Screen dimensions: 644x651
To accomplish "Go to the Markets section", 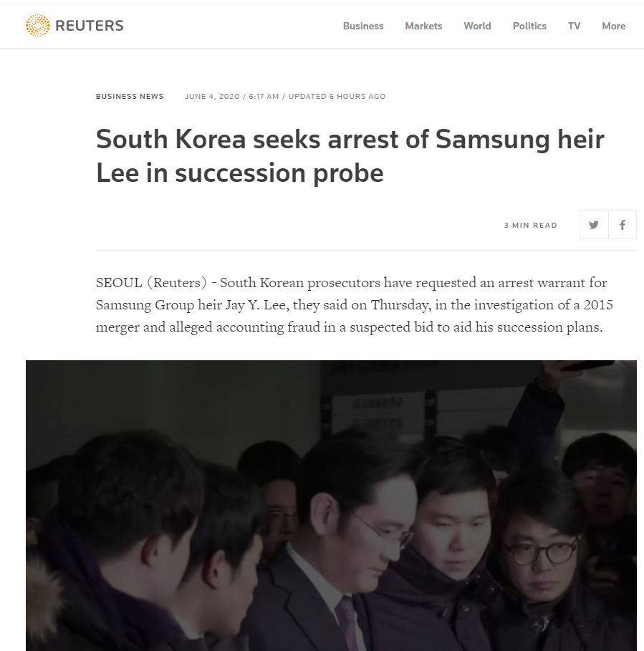I will (x=423, y=26).
